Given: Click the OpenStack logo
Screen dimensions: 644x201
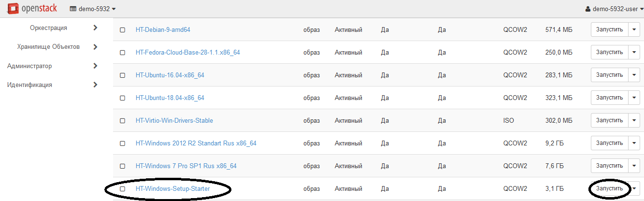Looking at the screenshot, I should (x=32, y=8).
